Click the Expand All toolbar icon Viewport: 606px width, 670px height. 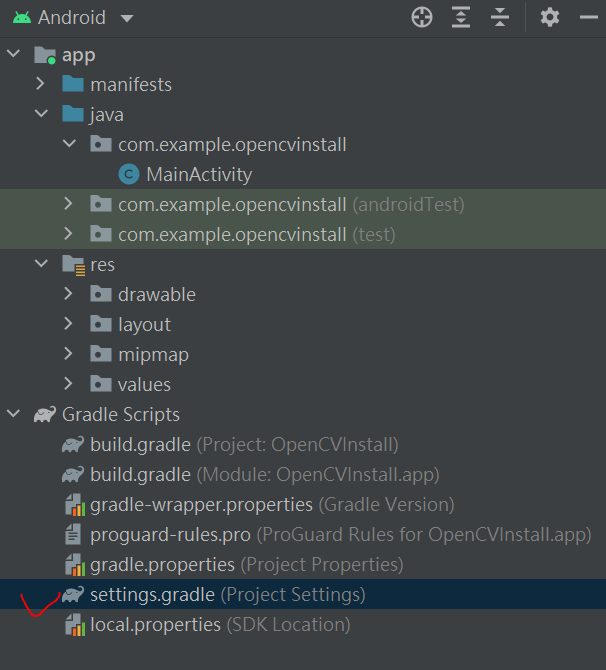point(461,18)
